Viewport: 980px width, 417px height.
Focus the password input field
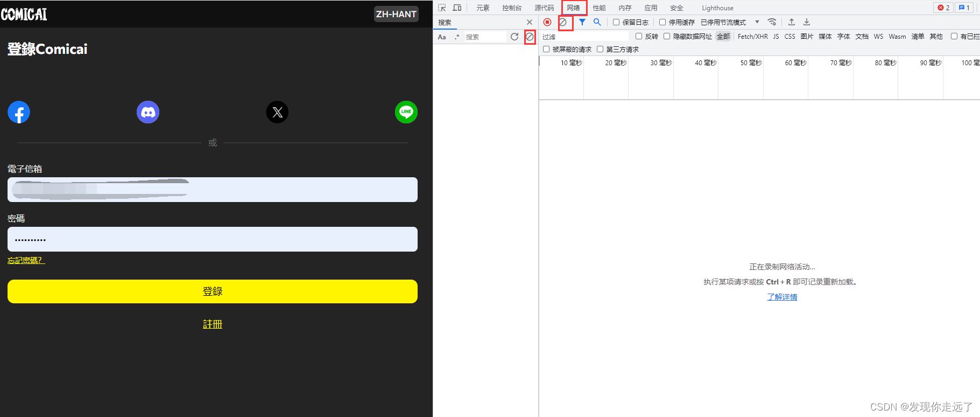click(x=213, y=239)
